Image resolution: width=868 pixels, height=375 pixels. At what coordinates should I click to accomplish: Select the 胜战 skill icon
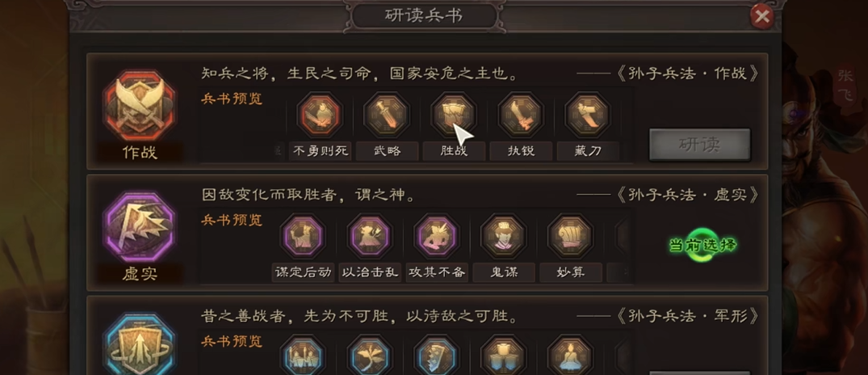click(453, 115)
